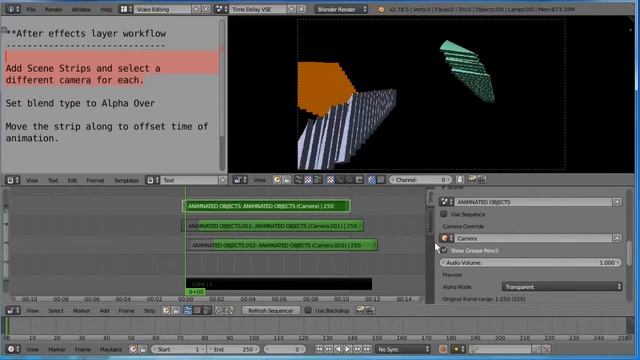Click the 0+00 playhead marker in sequencer
The image size is (640, 360).
click(196, 291)
